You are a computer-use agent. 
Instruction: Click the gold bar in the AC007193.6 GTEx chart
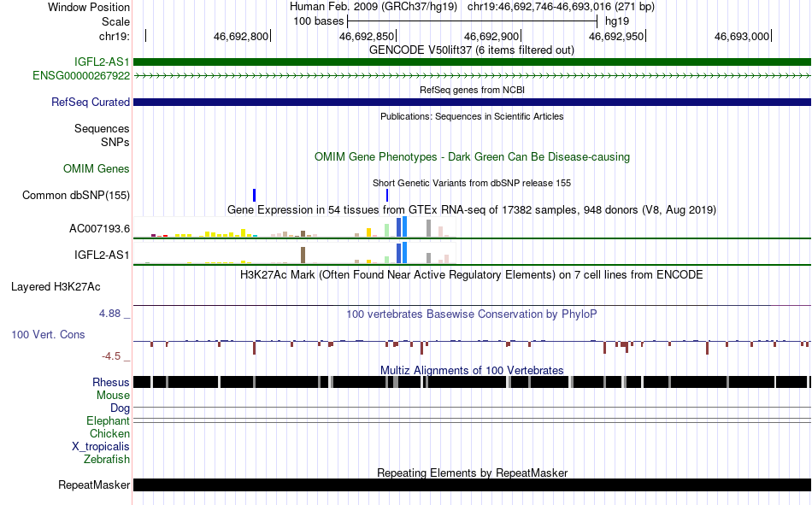368,232
